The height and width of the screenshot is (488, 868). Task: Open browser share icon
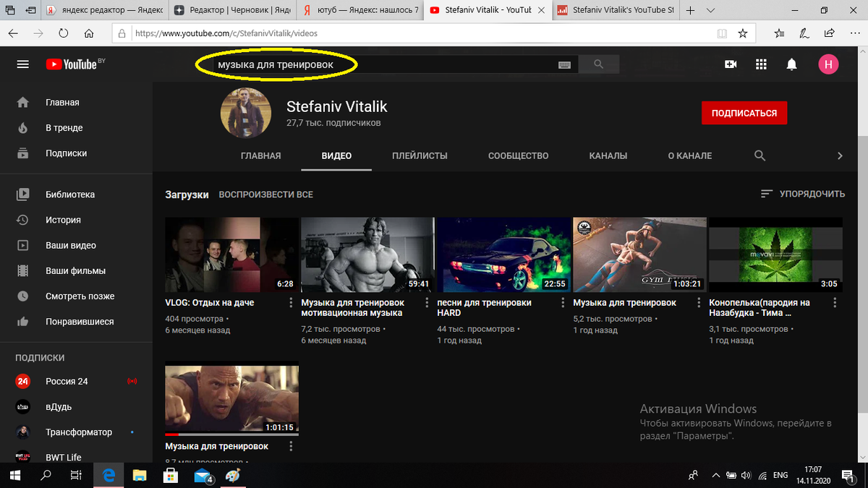[830, 33]
